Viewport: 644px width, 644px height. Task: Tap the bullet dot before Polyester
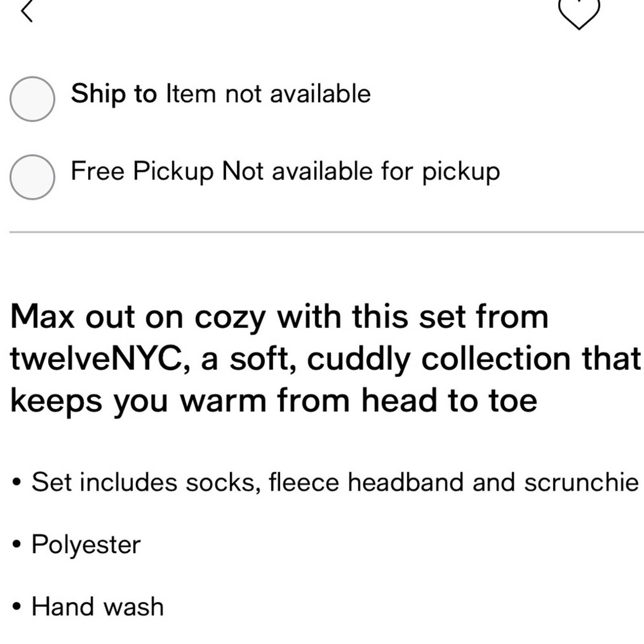(17, 544)
